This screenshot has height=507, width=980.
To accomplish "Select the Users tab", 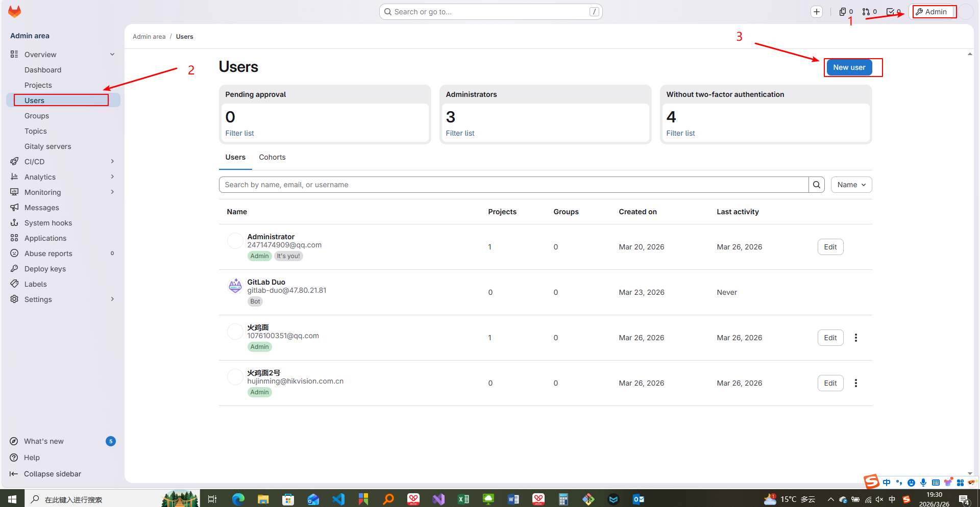I will click(235, 157).
